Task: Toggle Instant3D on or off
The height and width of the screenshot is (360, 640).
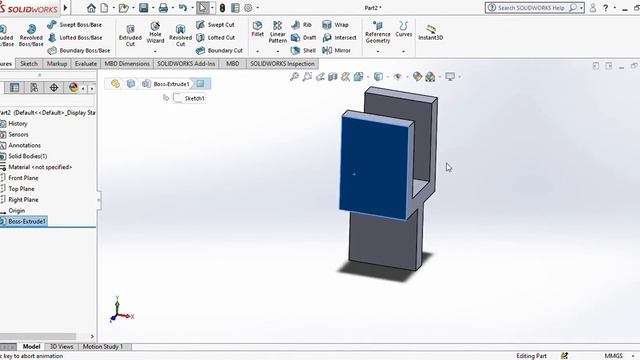Action: pyautogui.click(x=431, y=32)
